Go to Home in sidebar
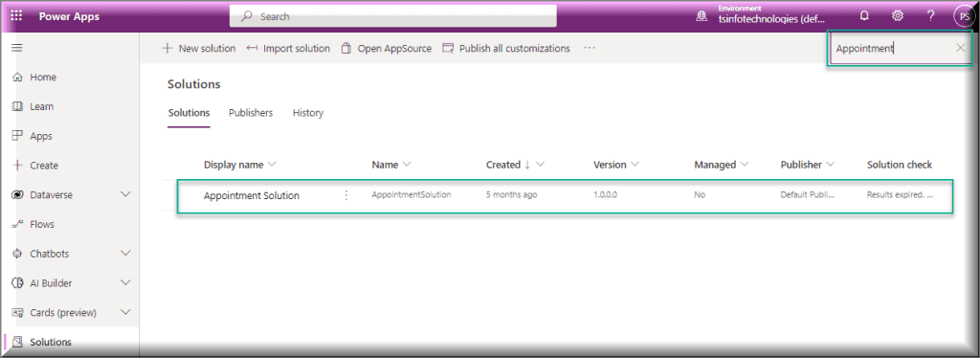980x358 pixels. pyautogui.click(x=43, y=77)
